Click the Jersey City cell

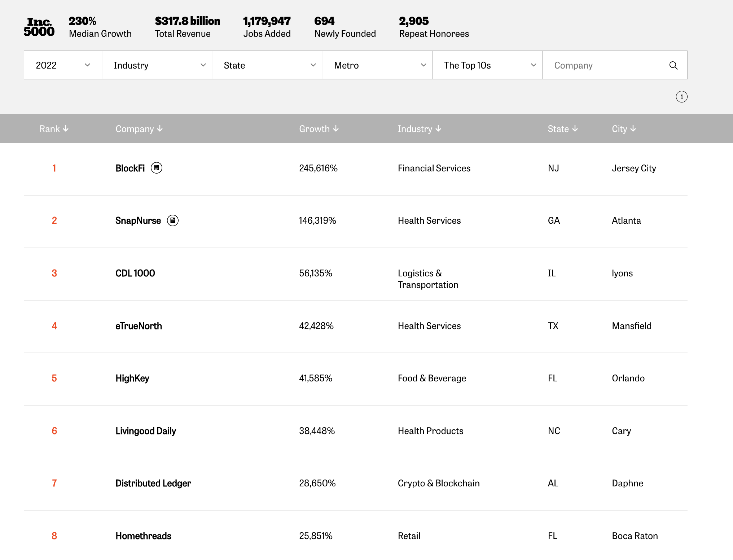[x=634, y=168]
